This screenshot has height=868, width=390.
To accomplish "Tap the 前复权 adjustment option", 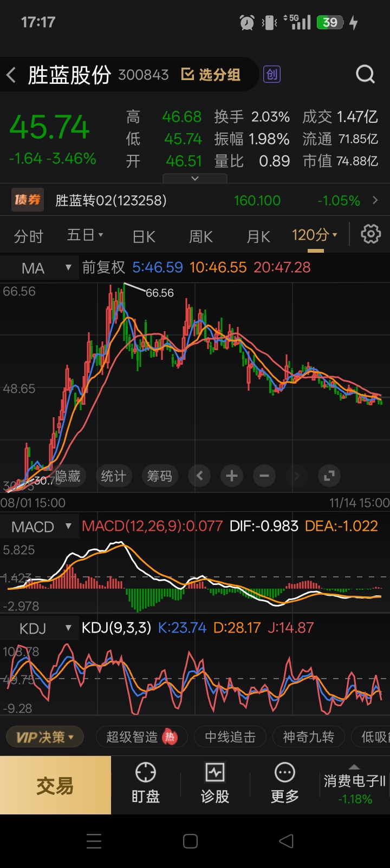I will 103,267.
